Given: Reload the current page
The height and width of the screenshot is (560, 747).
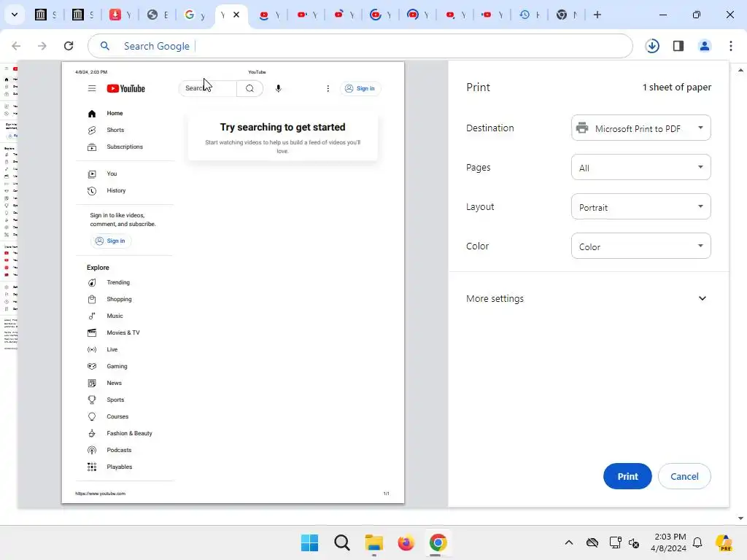Looking at the screenshot, I should point(69,46).
